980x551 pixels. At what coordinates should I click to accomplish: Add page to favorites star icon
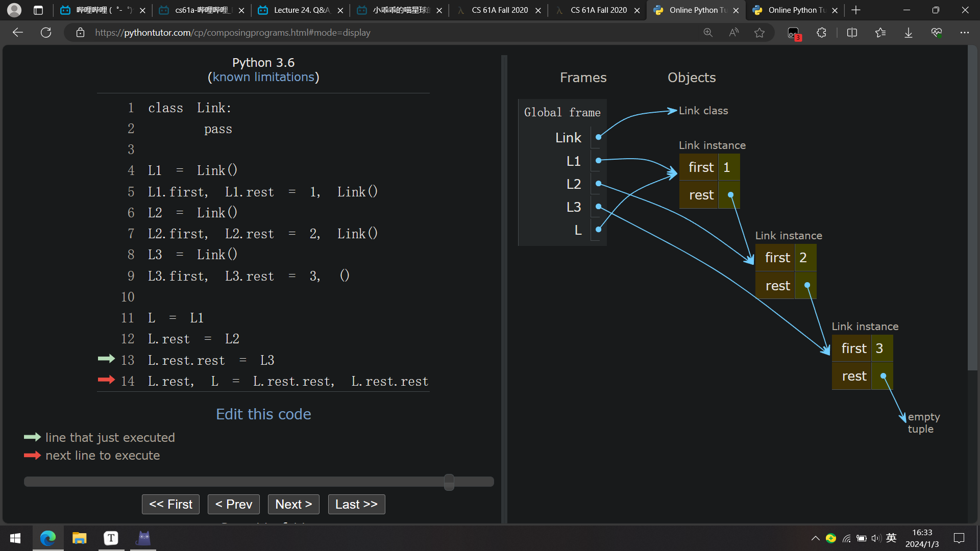click(759, 33)
